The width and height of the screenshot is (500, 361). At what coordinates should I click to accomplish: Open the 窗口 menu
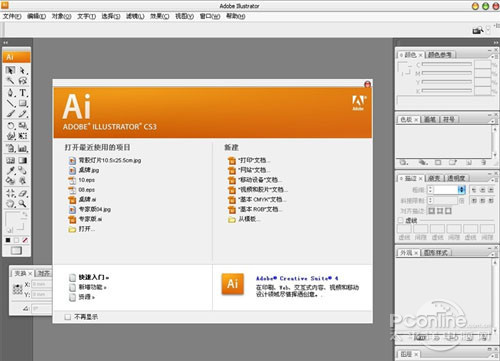coord(210,16)
